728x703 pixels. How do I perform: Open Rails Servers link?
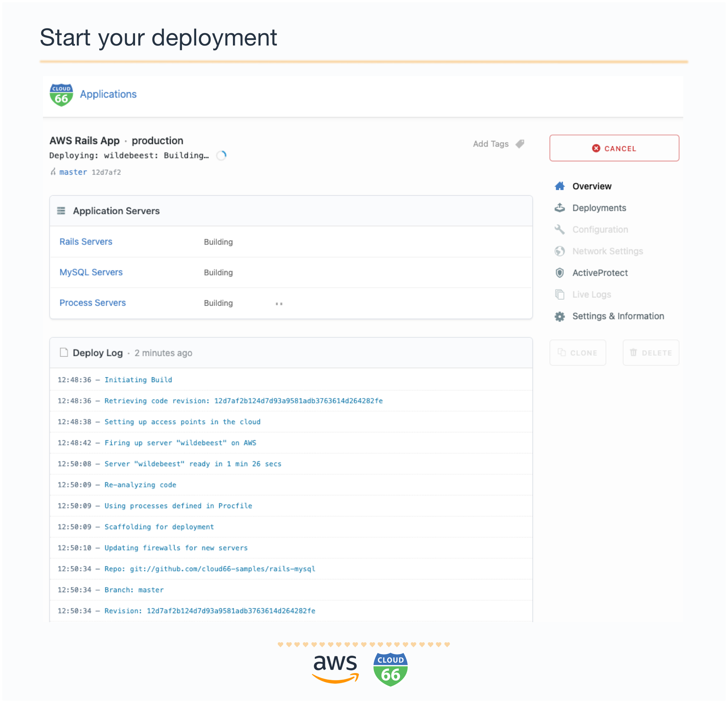pyautogui.click(x=86, y=241)
